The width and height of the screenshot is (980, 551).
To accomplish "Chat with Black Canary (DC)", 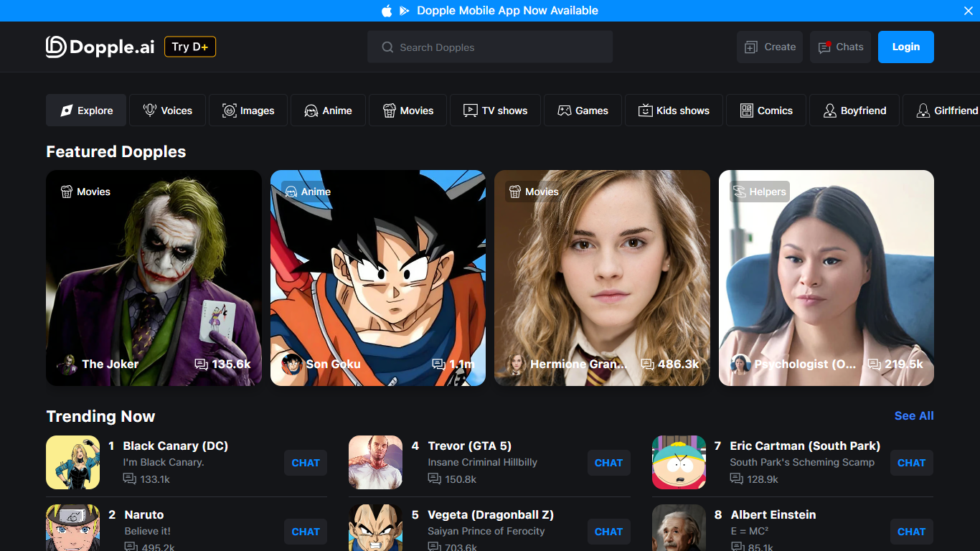I will coord(306,463).
